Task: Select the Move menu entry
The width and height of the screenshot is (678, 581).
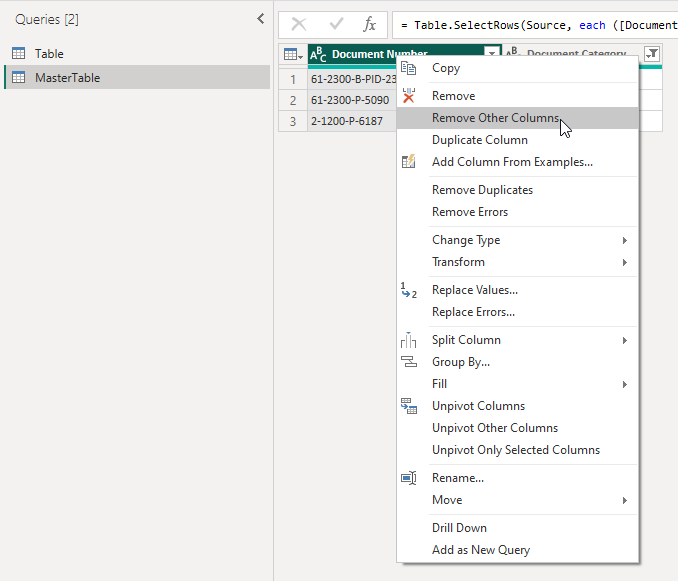Action: [517, 500]
